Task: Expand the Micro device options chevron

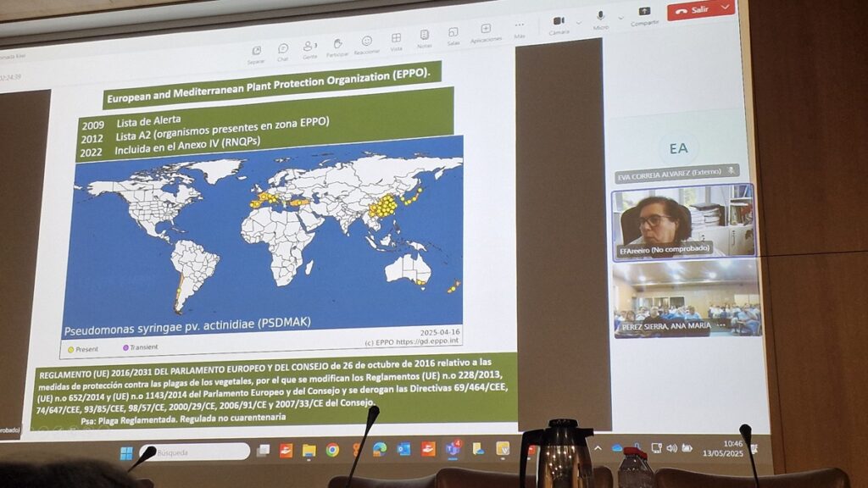Action: click(x=621, y=19)
